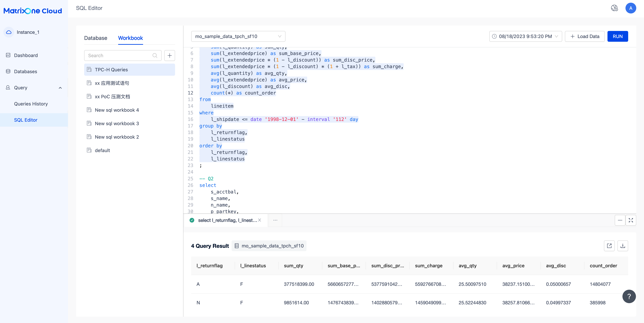Open Queries History page
644x323 pixels.
click(x=34, y=104)
